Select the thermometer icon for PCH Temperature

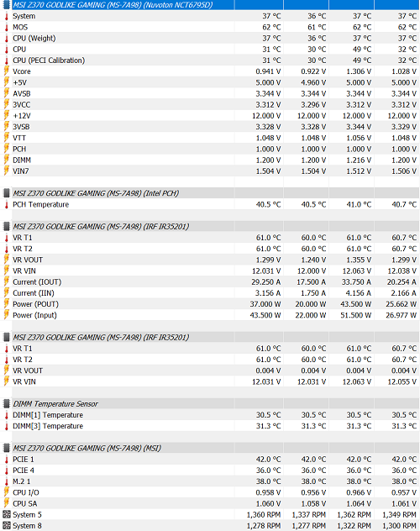click(6, 204)
